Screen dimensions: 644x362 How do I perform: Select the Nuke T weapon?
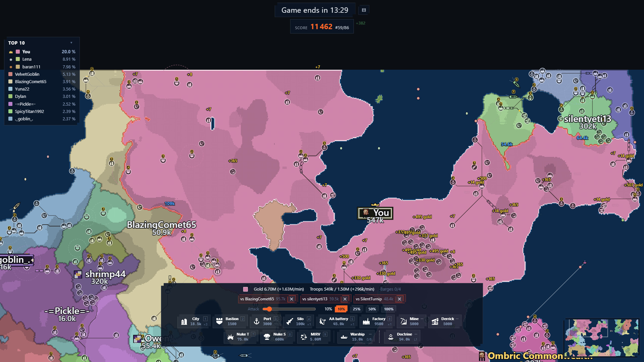240,337
